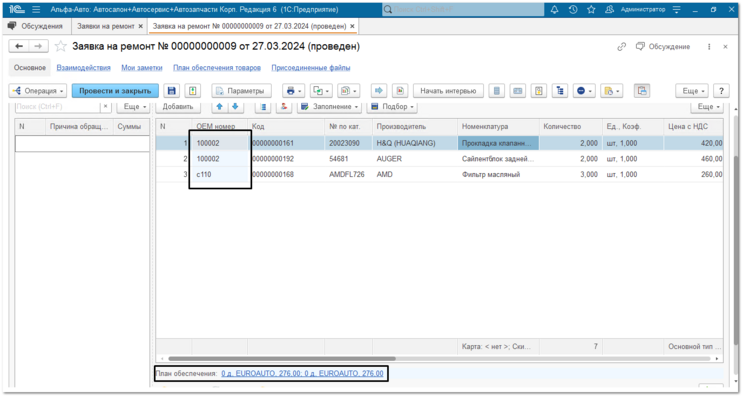Click the document list icon after Начать интервью
This screenshot has height=397, width=743.
[497, 90]
